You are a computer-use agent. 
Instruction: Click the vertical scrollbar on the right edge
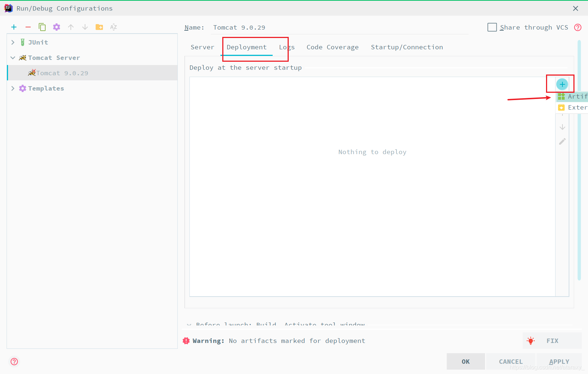click(579, 160)
